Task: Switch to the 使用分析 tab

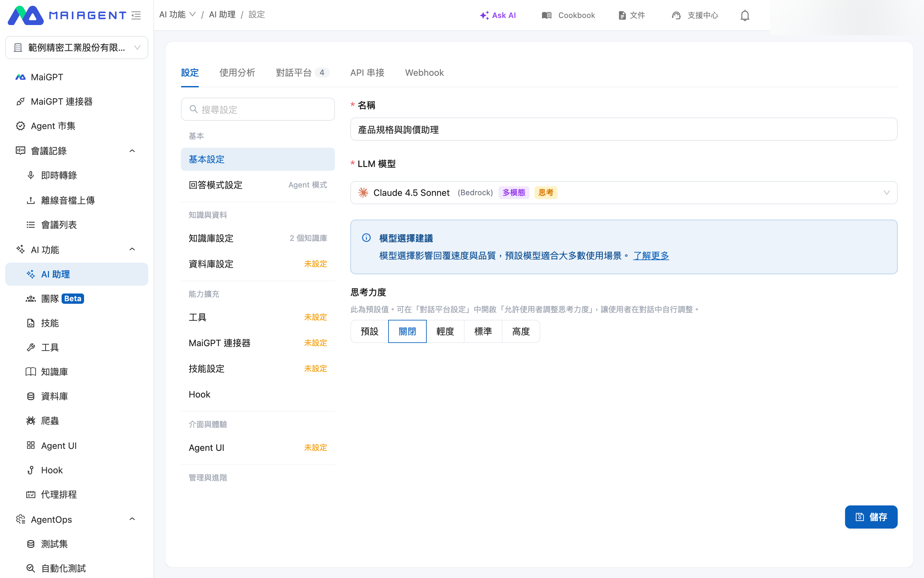Action: pyautogui.click(x=237, y=73)
